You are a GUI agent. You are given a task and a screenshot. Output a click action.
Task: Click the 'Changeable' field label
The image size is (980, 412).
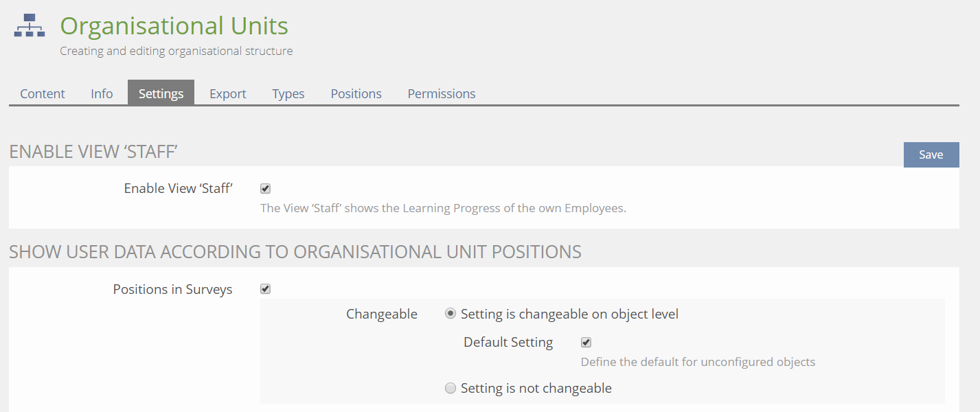[382, 314]
